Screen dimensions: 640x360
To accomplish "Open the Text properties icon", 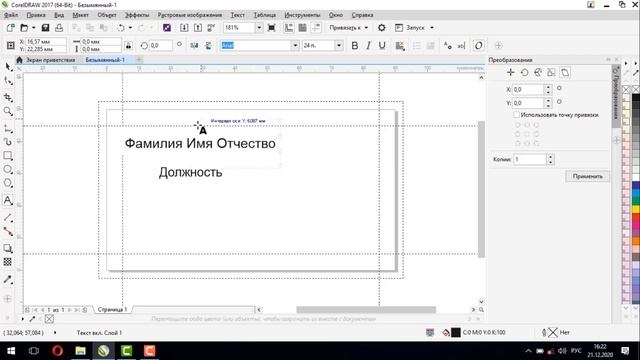I will pyautogui.click(x=448, y=45).
